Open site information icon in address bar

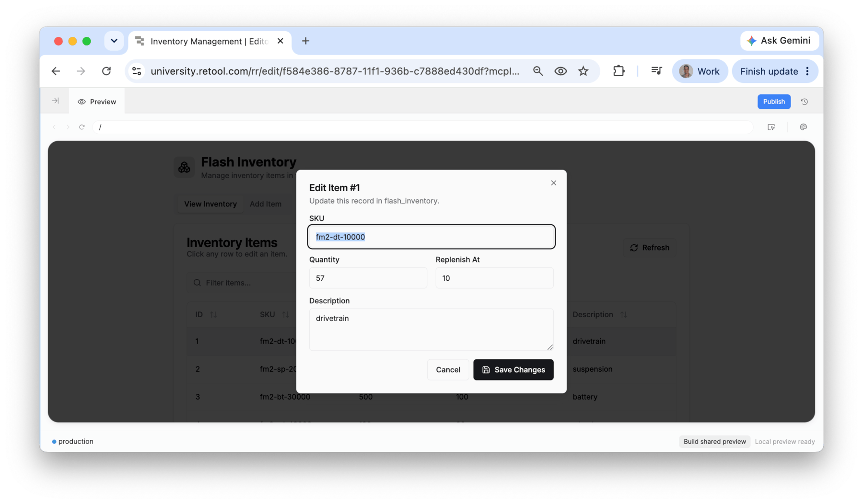(x=137, y=71)
